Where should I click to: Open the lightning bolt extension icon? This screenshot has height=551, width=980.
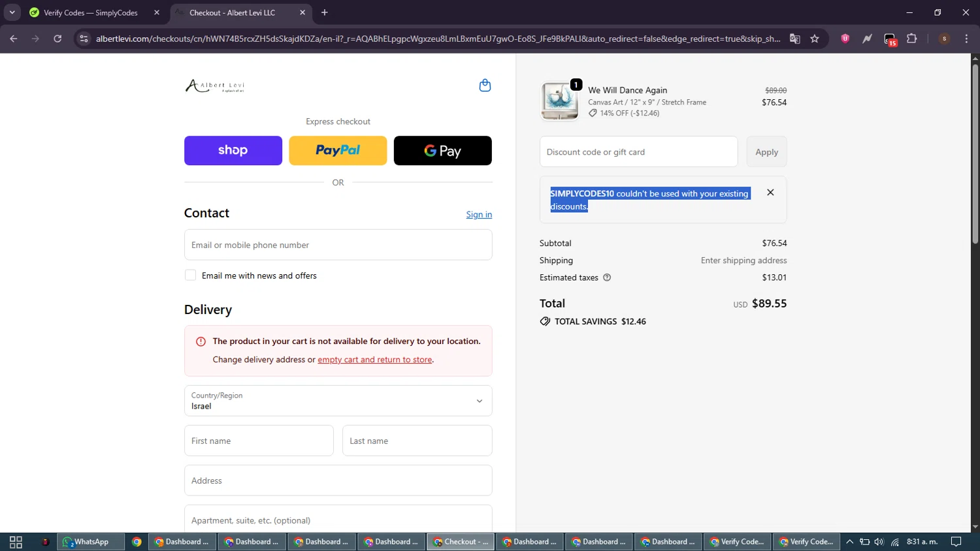[867, 39]
